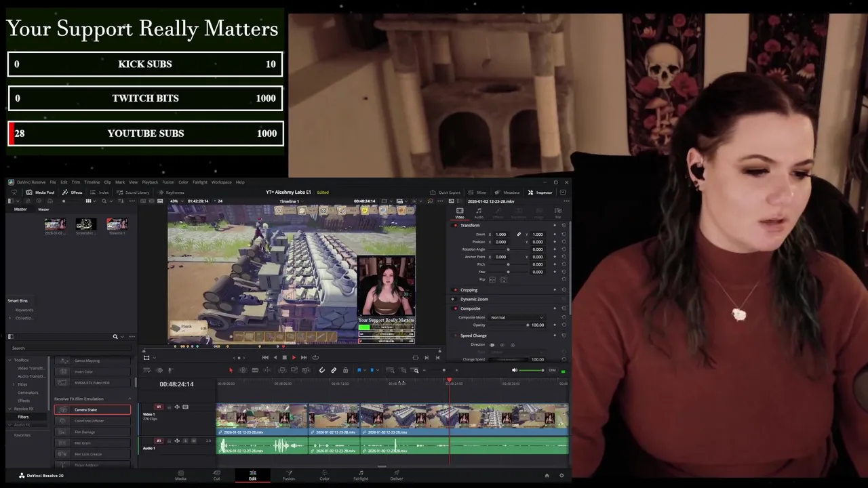This screenshot has height=488, width=868.
Task: Toggle the Cropping section enable switch
Action: (x=455, y=290)
